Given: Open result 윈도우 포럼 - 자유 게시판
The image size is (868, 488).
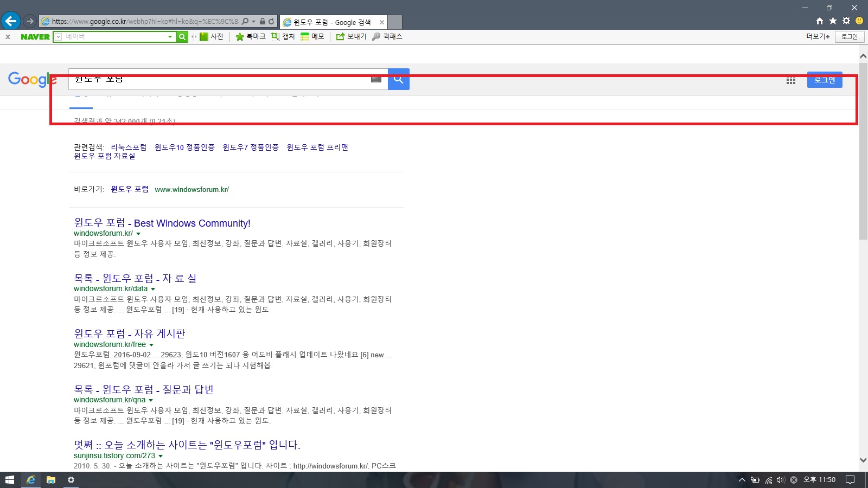Looking at the screenshot, I should point(130,333).
